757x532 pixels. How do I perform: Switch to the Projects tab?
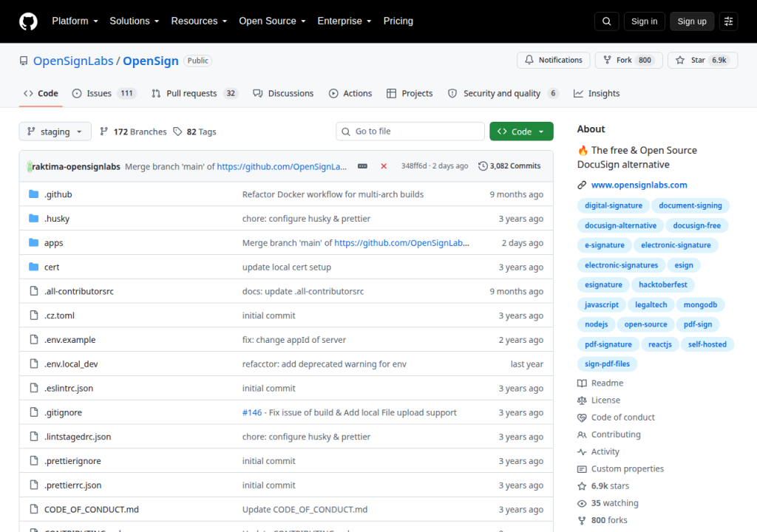[x=410, y=93]
